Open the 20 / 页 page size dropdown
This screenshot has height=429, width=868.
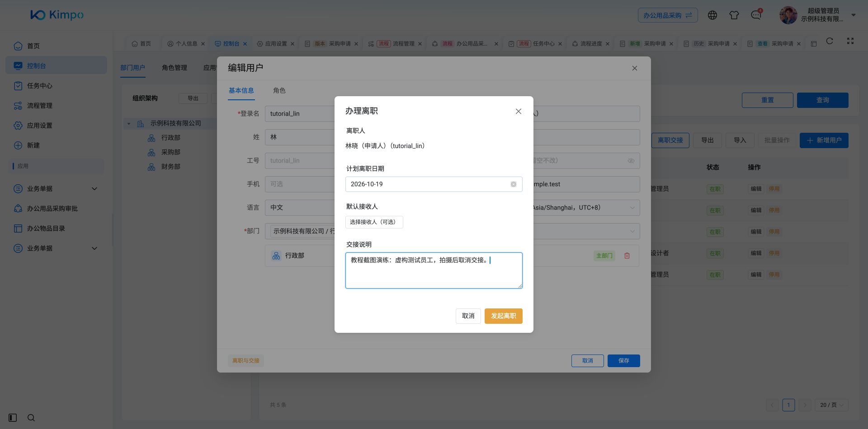(x=832, y=405)
